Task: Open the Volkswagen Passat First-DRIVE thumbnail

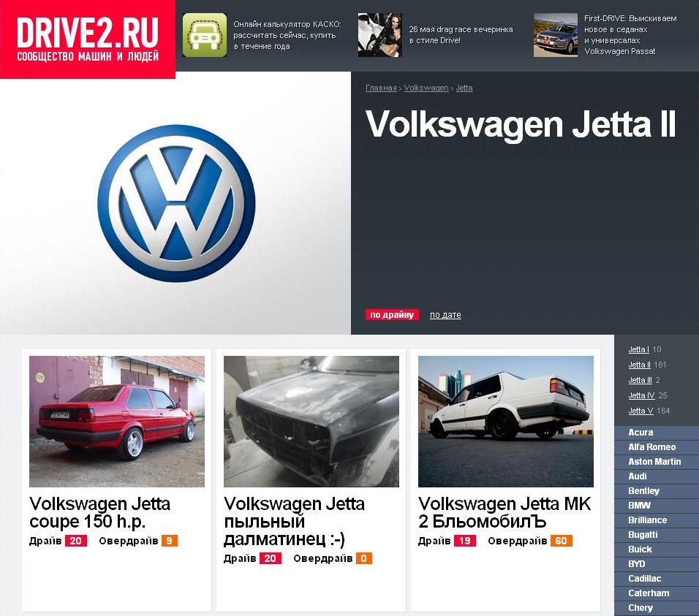Action: tap(556, 35)
